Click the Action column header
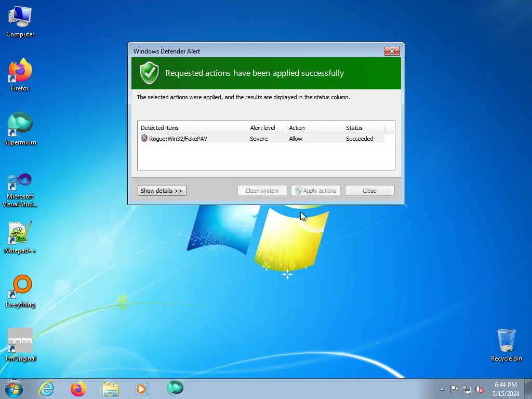Image resolution: width=532 pixels, height=399 pixels. [x=315, y=128]
